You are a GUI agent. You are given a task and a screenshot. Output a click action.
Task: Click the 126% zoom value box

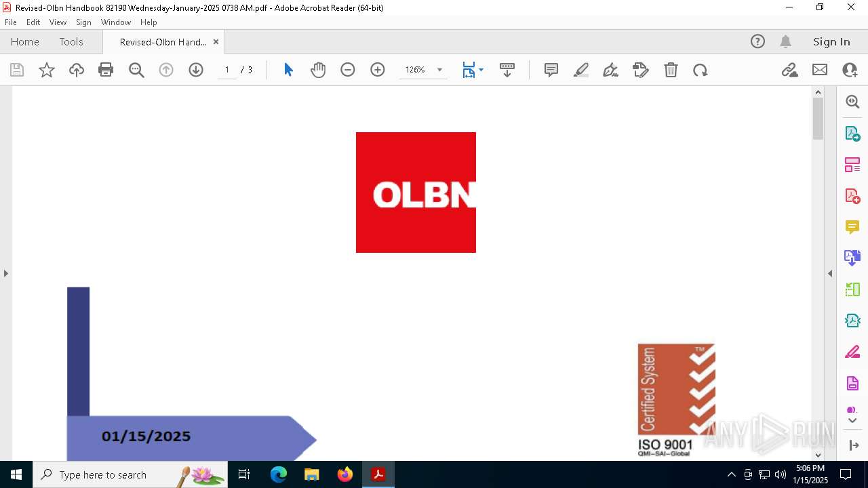pos(415,70)
